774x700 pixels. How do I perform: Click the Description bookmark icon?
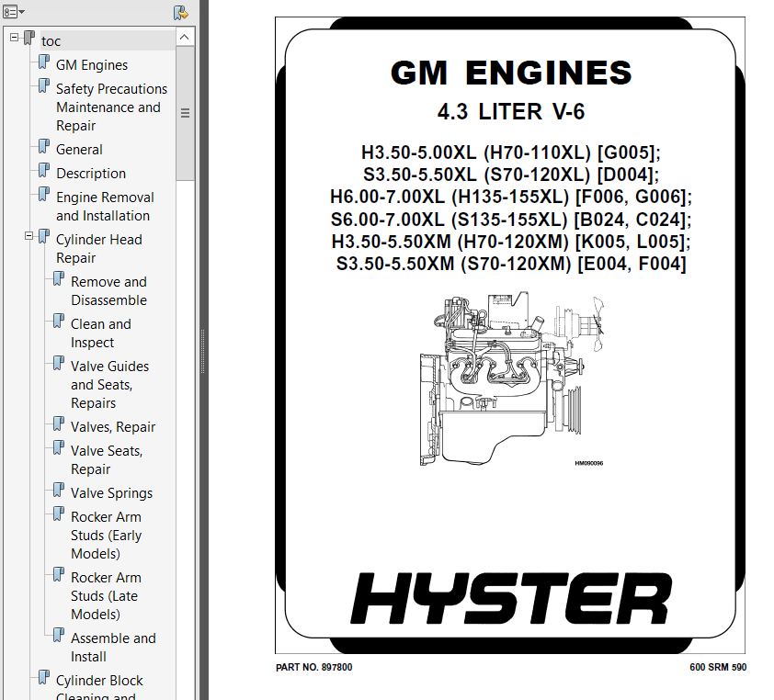click(x=44, y=170)
